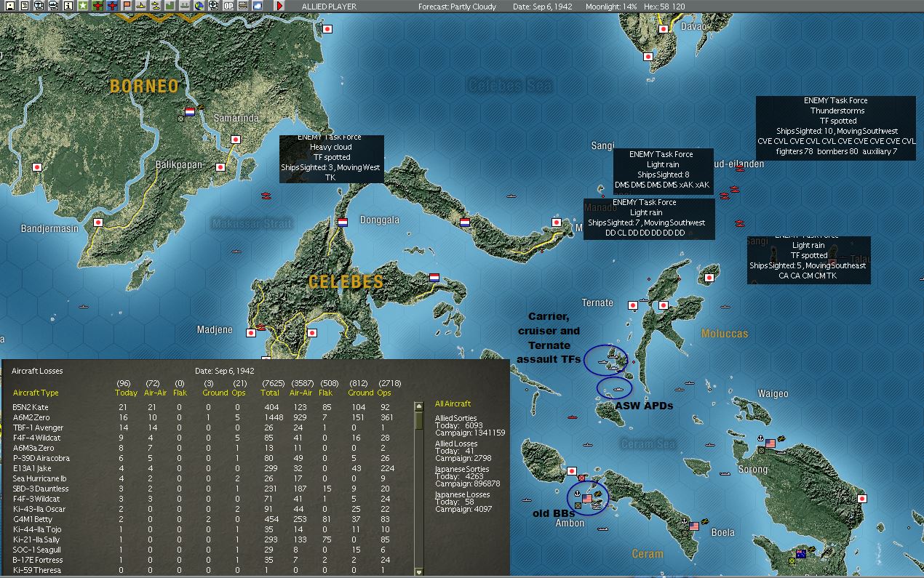Click the aircraft list scrollbar up arrow
924x578 pixels.
point(418,406)
